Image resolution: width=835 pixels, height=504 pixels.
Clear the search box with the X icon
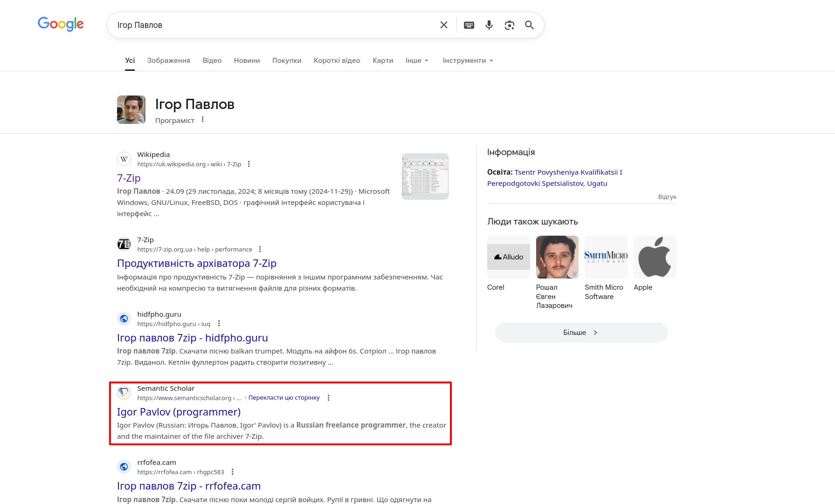tap(444, 25)
